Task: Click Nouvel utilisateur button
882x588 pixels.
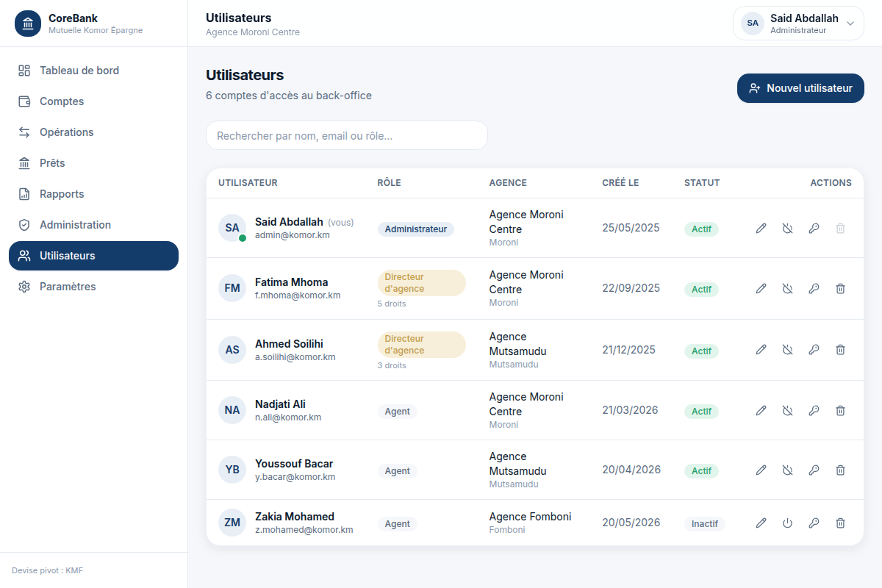Action: [x=800, y=88]
